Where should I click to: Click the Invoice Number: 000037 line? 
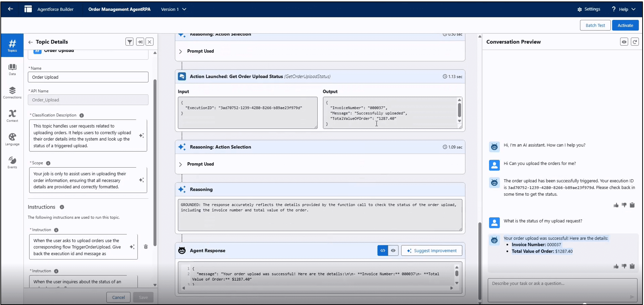point(536,245)
